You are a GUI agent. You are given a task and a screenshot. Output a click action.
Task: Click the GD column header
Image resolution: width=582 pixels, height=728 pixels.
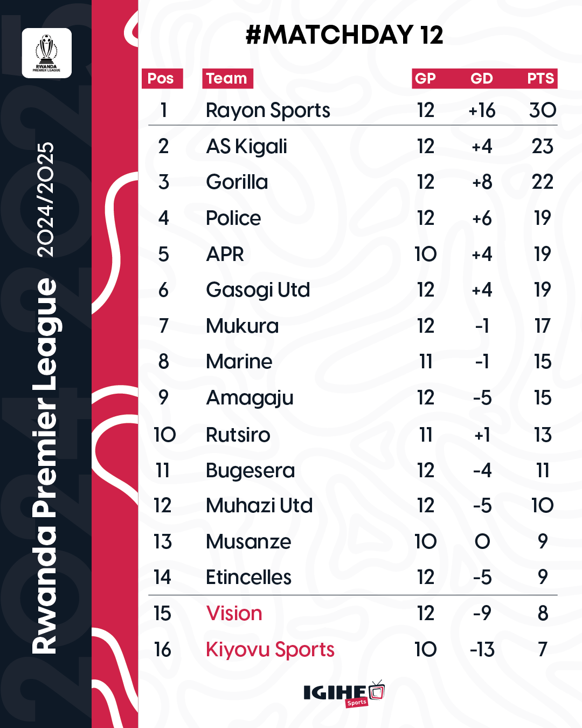(x=482, y=79)
